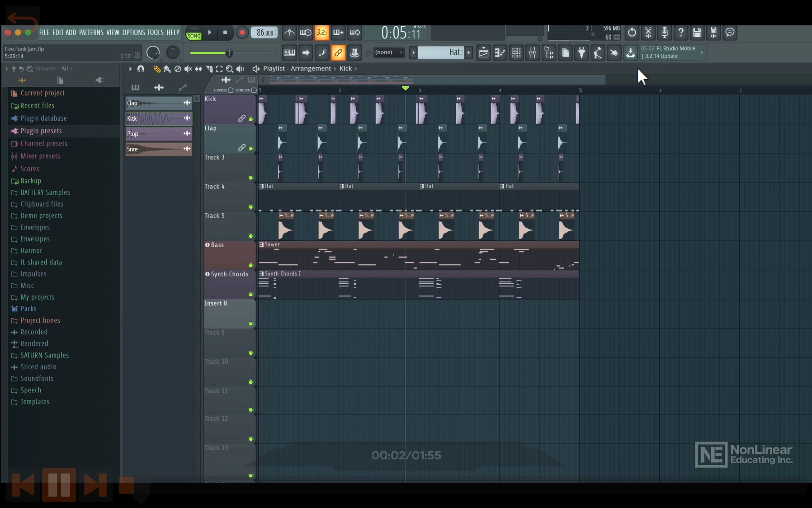Screen dimensions: 812x508
Task: Select the Mute tool in playlist
Action: point(188,69)
